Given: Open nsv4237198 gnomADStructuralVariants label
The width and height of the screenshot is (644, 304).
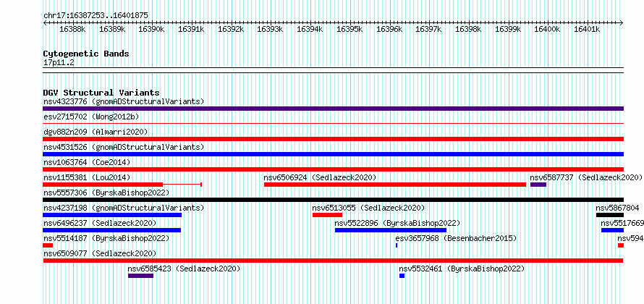Looking at the screenshot, I should (124, 208).
